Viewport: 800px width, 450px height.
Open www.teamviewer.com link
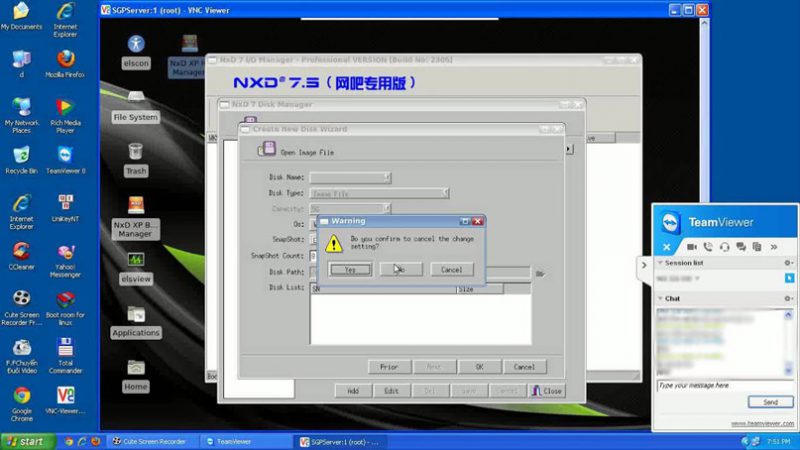762,423
